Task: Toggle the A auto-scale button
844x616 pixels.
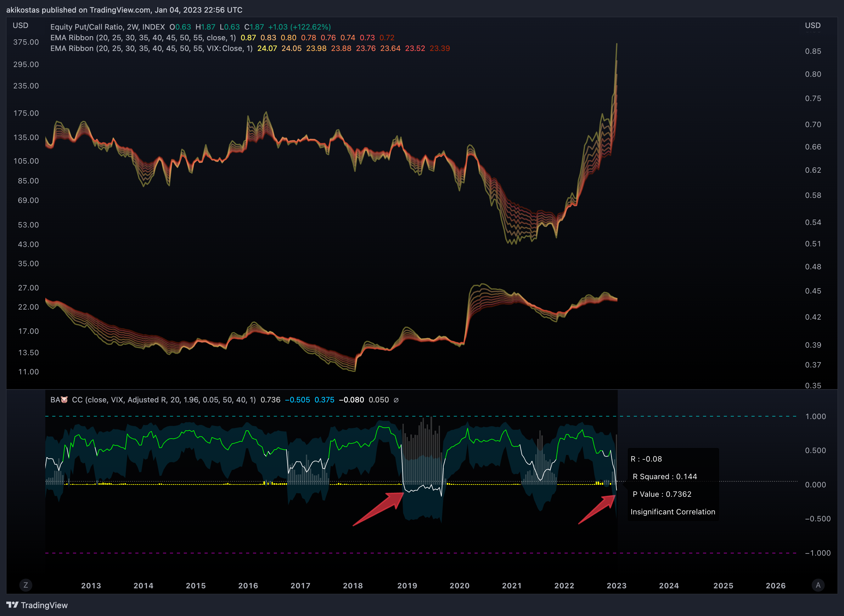Action: [818, 585]
